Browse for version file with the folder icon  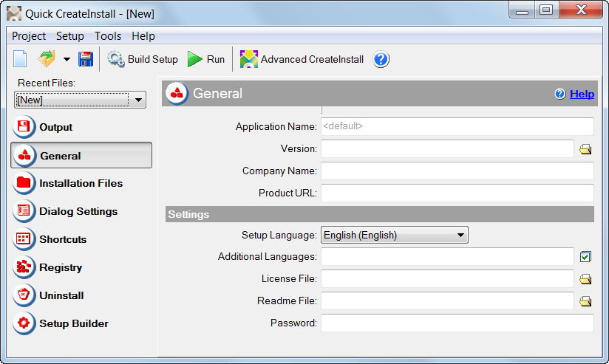coord(585,149)
